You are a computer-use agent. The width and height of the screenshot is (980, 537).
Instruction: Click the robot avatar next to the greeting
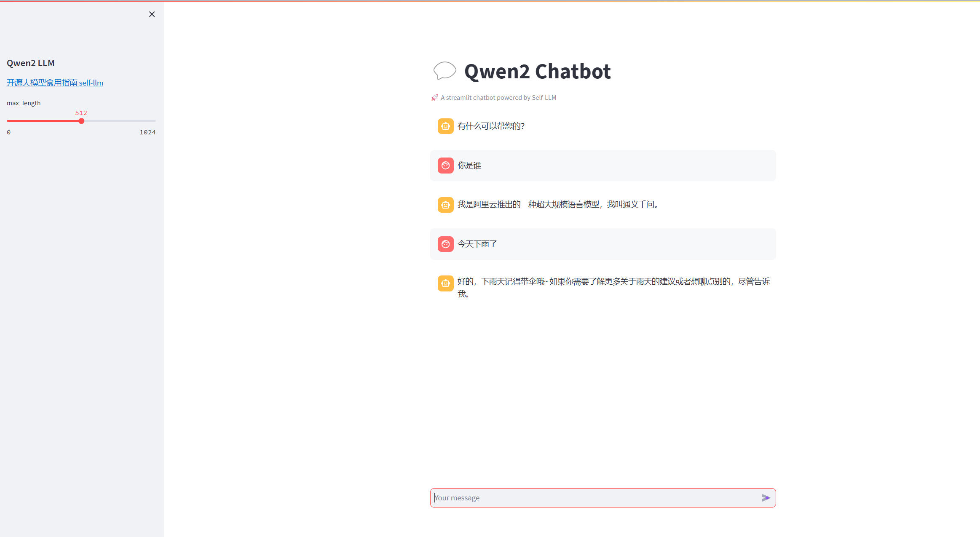tap(445, 126)
